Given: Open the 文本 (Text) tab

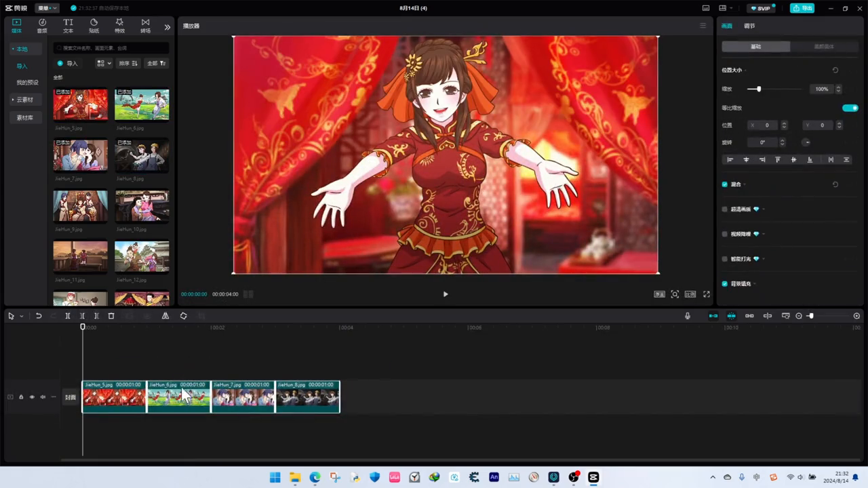Looking at the screenshot, I should [x=68, y=26].
